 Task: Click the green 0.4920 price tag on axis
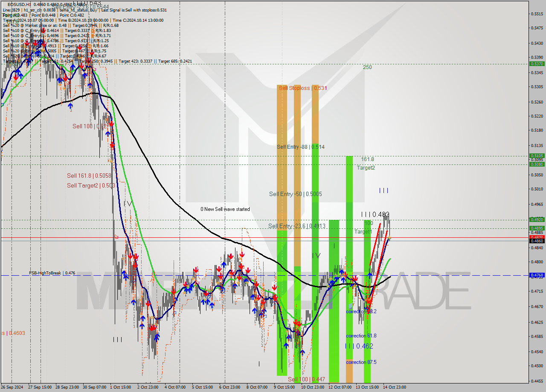pos(536,220)
